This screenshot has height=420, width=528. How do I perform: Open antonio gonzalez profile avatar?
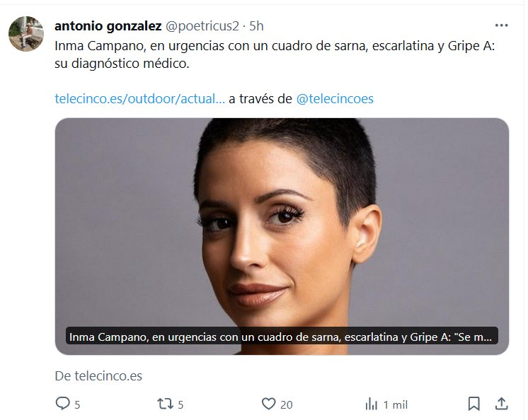click(26, 34)
